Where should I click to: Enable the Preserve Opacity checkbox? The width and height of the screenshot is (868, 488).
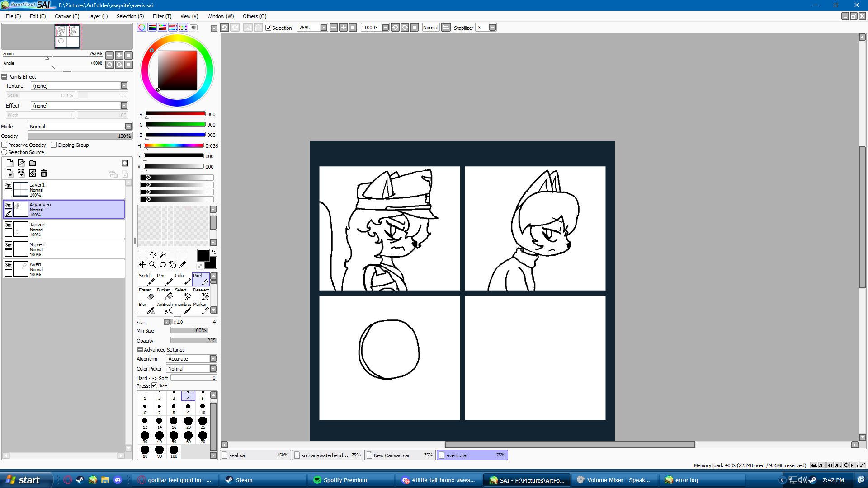tap(5, 145)
